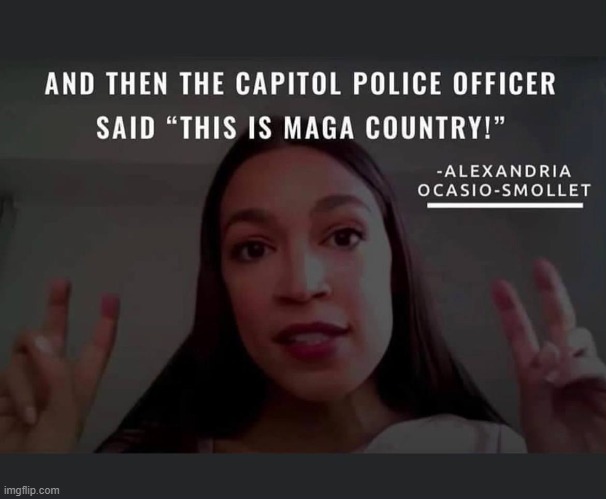The width and height of the screenshot is (606, 499).
Task: Click the words "AND THEN" in the caption
Action: click(106, 83)
